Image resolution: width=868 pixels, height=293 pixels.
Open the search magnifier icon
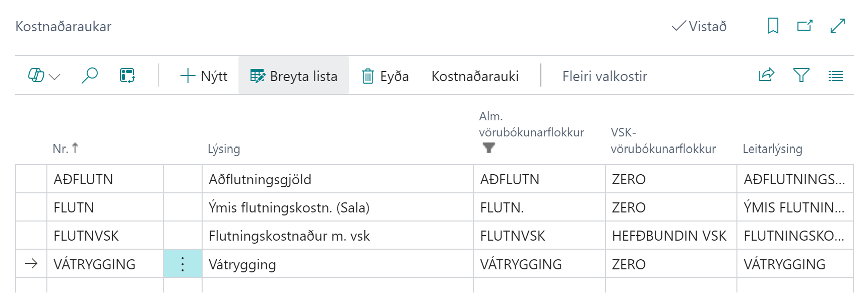[x=90, y=76]
